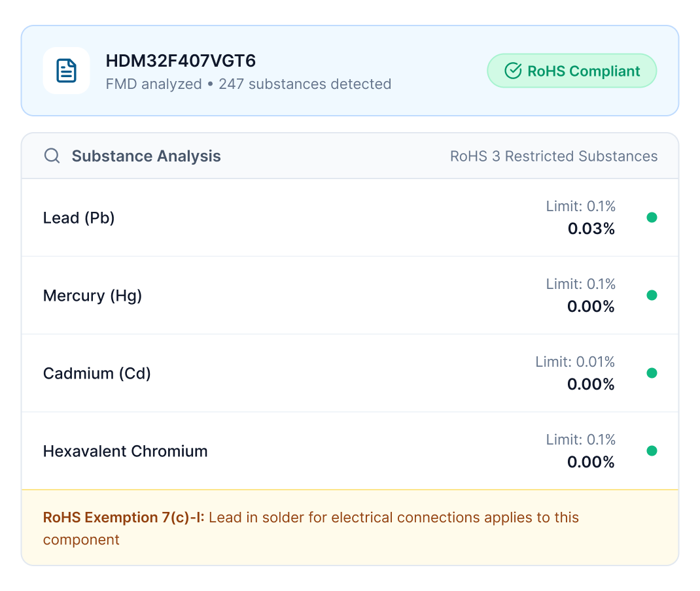Click the Cadmium Limit: 0.01% text
The image size is (700, 591).
[575, 362]
